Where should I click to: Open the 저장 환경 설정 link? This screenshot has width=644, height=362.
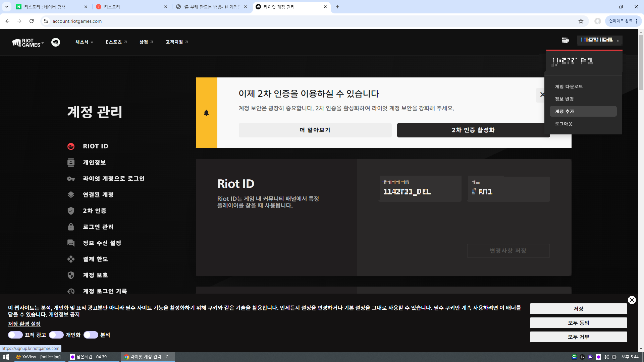point(24,324)
